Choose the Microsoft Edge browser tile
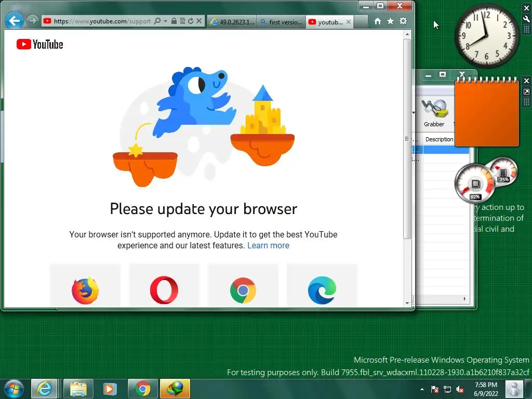Viewport: 532px width, 399px height. (x=322, y=286)
